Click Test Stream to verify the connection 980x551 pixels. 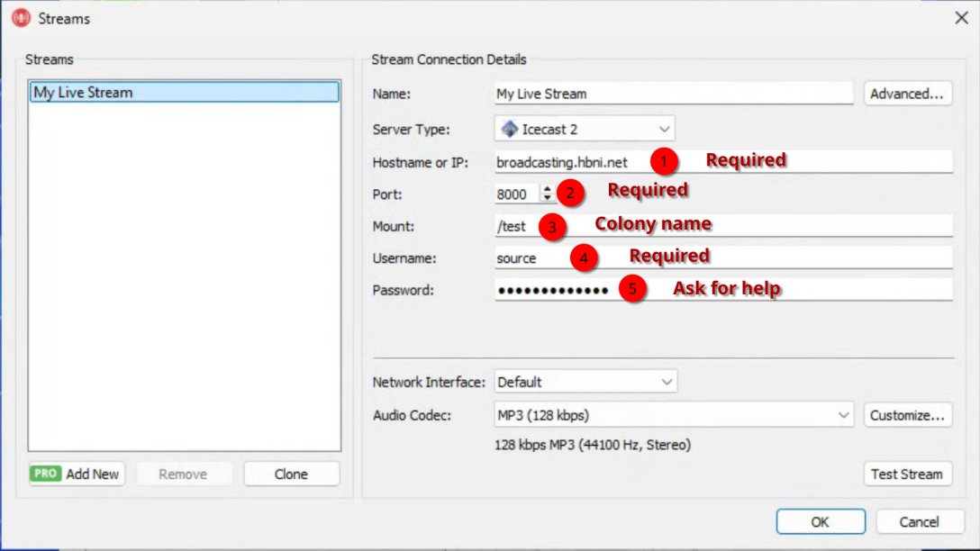(907, 473)
